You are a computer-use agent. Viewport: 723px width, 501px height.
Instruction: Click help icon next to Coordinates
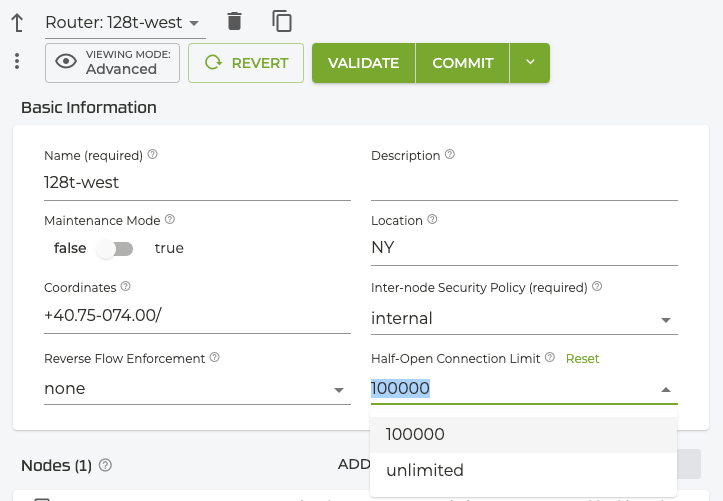tap(125, 286)
